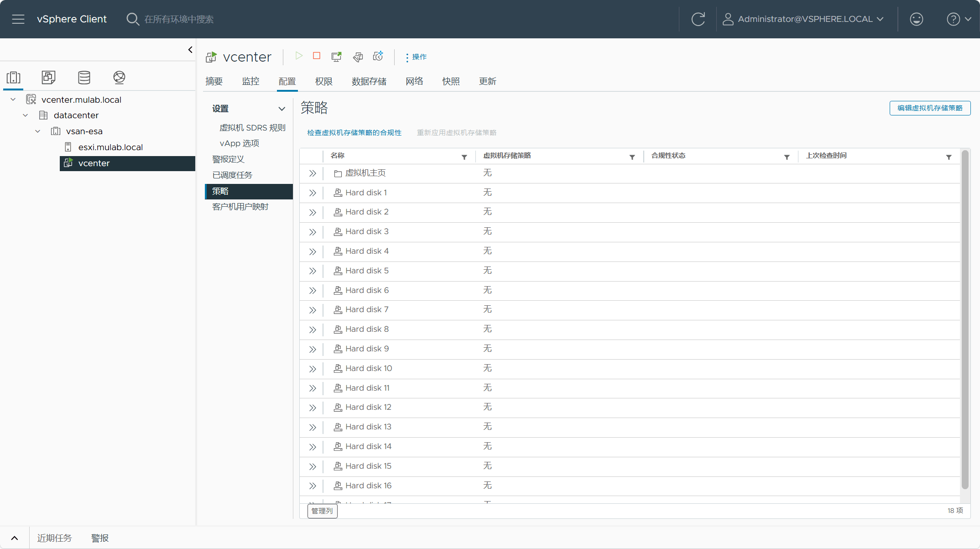Switch to Storage inventory view
980x549 pixels.
tap(84, 78)
